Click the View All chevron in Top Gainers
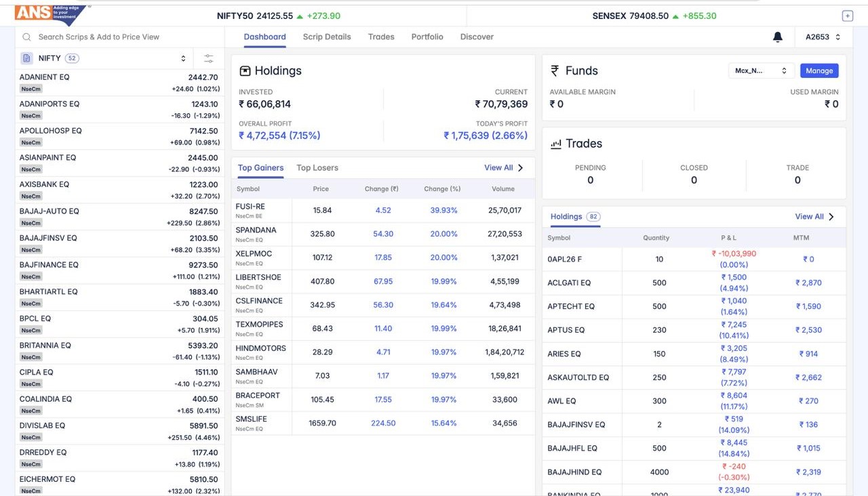868x496 pixels. [521, 168]
